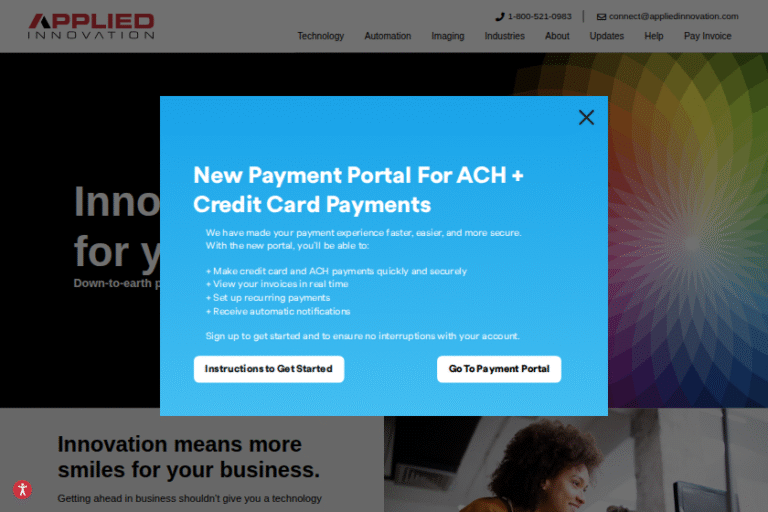Open the Help menu
Viewport: 768px width, 512px height.
653,36
